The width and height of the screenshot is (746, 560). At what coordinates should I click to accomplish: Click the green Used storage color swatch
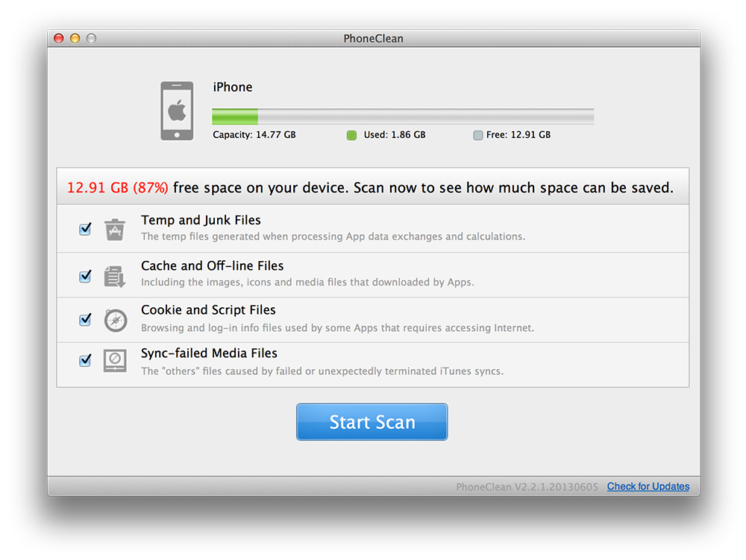tap(351, 136)
